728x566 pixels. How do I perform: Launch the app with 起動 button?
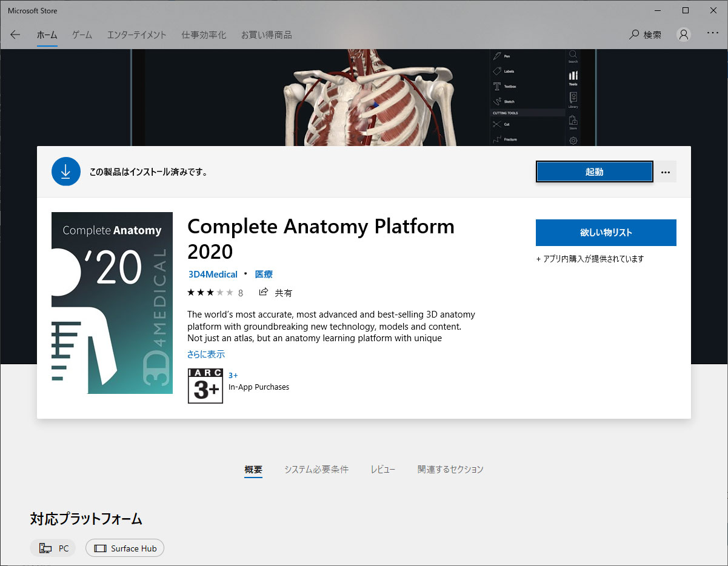(594, 172)
